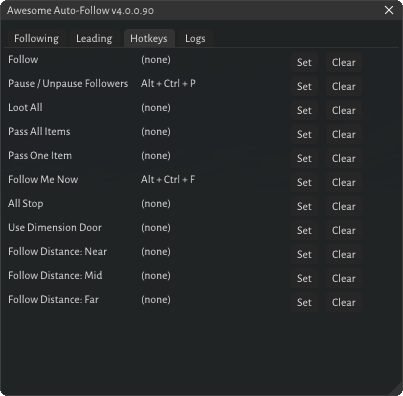Click the Alt + Ctrl + F binding text
Viewport: 403px width, 396px height.
168,179
